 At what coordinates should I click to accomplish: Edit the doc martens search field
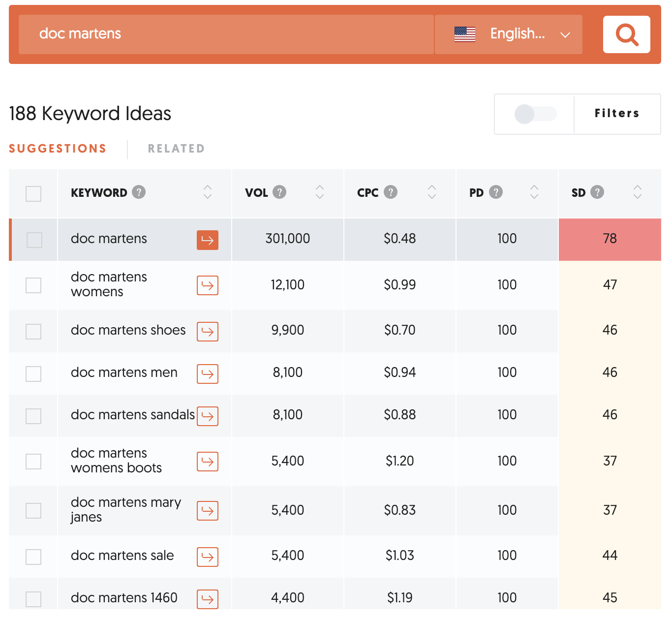coord(226,34)
